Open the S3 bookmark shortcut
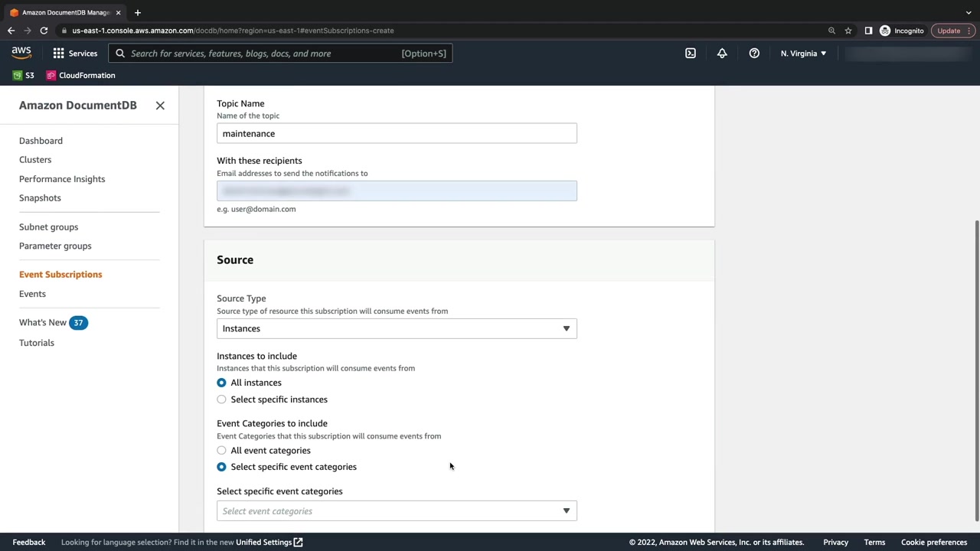This screenshot has width=980, height=551. [x=24, y=76]
